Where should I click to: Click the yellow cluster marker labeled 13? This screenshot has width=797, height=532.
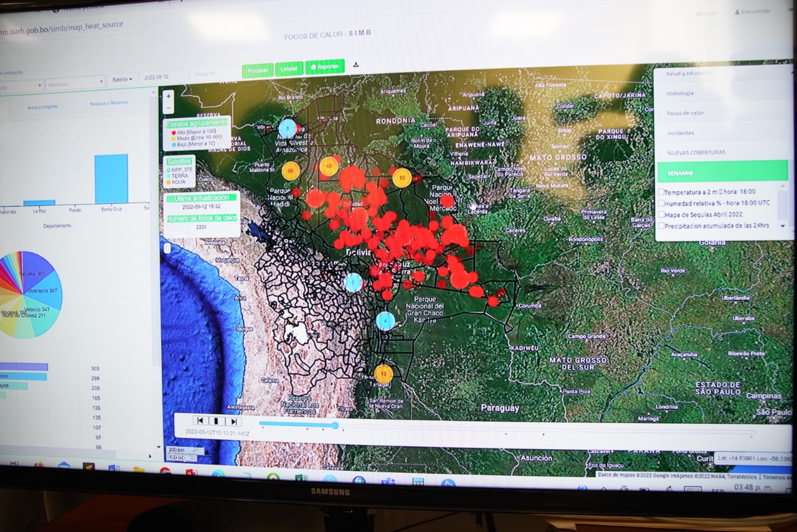coord(384,374)
